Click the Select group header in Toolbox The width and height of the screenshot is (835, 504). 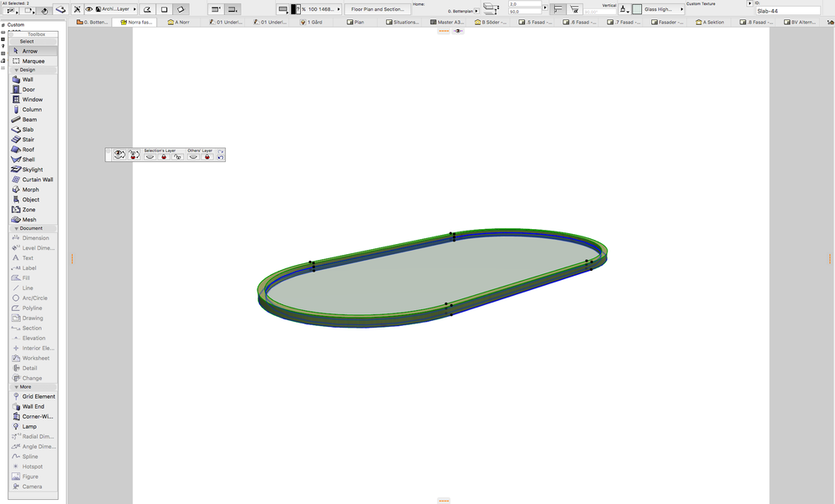click(x=33, y=41)
